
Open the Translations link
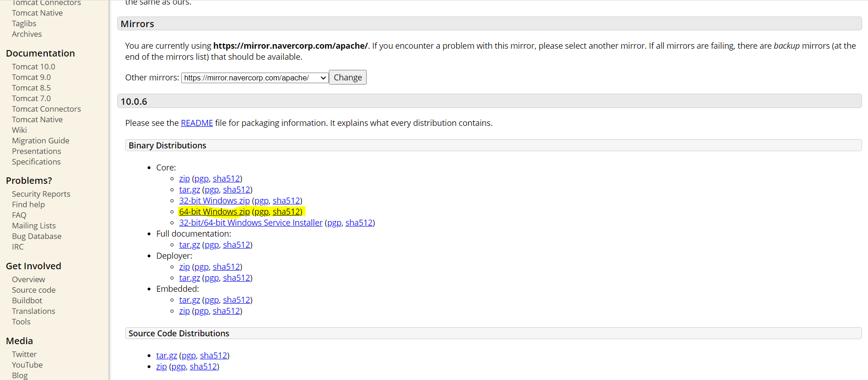click(x=34, y=311)
